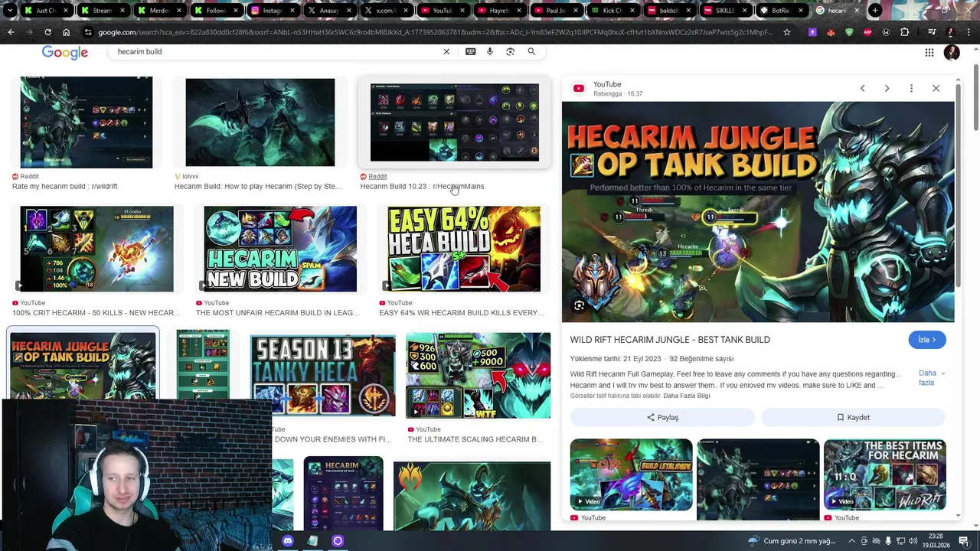
Task: Open the volume control in tray
Action: pos(913,541)
